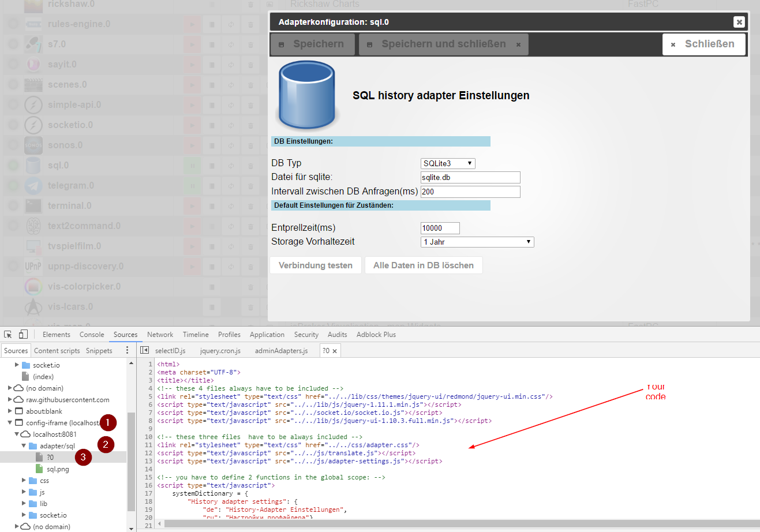Screen dimensions: 760x532
Task: Switch to the Console tab
Action: point(92,335)
